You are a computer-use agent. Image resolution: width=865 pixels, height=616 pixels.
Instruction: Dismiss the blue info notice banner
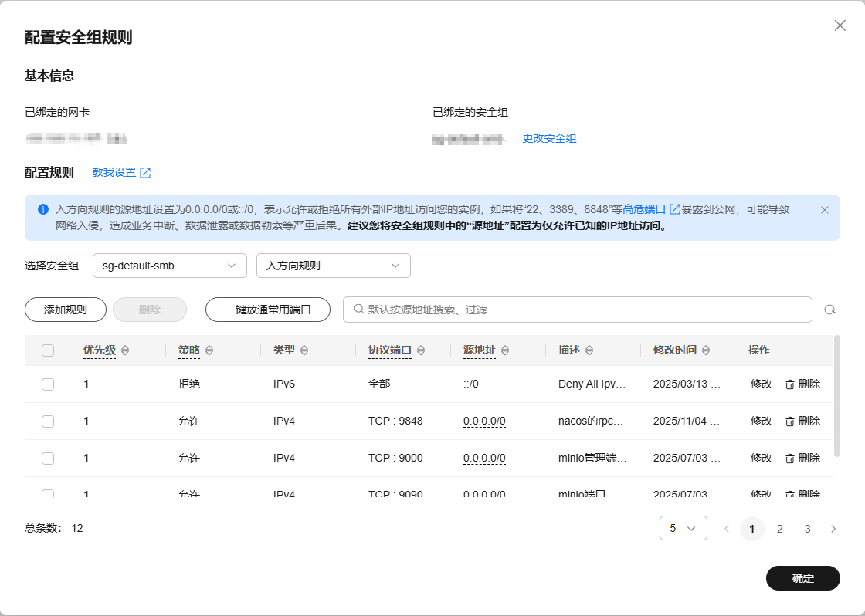click(824, 209)
